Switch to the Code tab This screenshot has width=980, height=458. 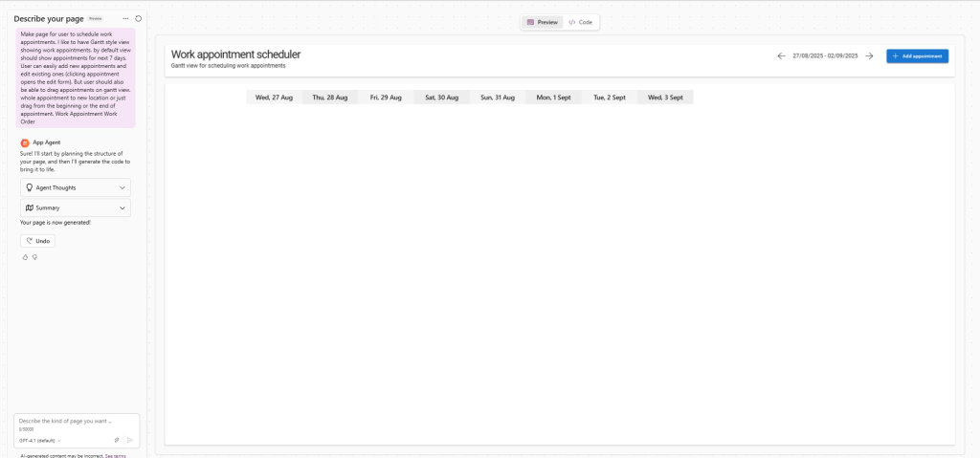pyautogui.click(x=580, y=21)
